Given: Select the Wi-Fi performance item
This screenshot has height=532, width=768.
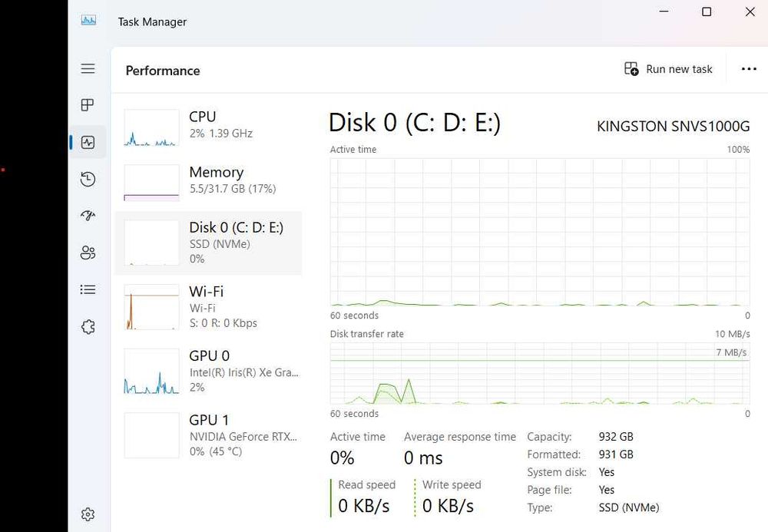Looking at the screenshot, I should pyautogui.click(x=207, y=306).
